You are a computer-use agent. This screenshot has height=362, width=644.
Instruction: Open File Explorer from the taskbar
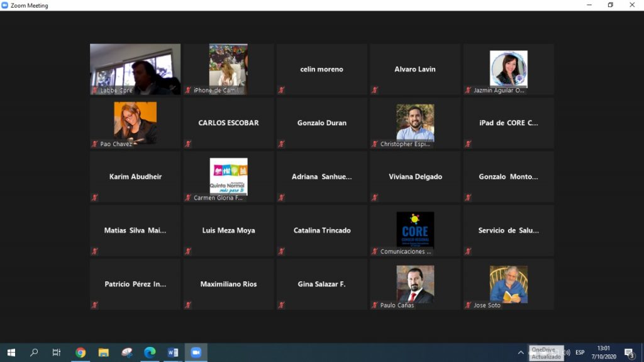103,353
